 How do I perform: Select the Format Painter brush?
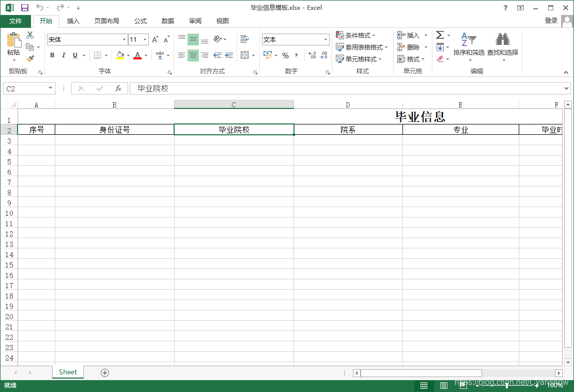pyautogui.click(x=30, y=58)
